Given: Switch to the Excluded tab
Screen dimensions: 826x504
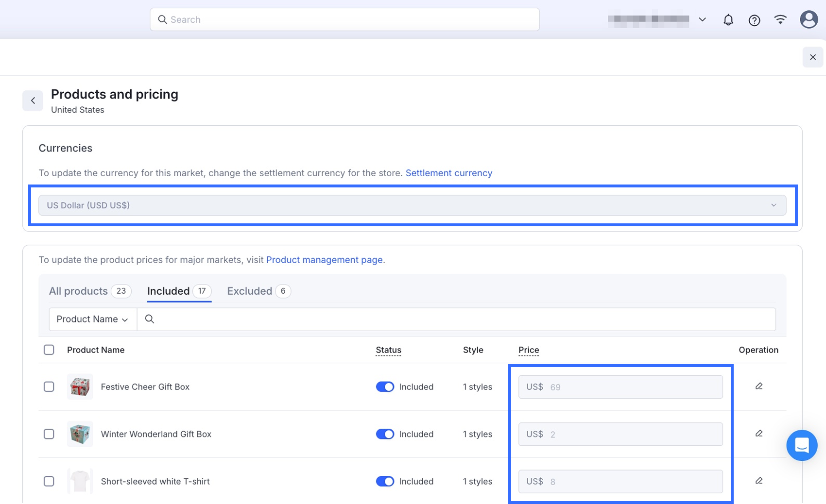Looking at the screenshot, I should pos(250,291).
